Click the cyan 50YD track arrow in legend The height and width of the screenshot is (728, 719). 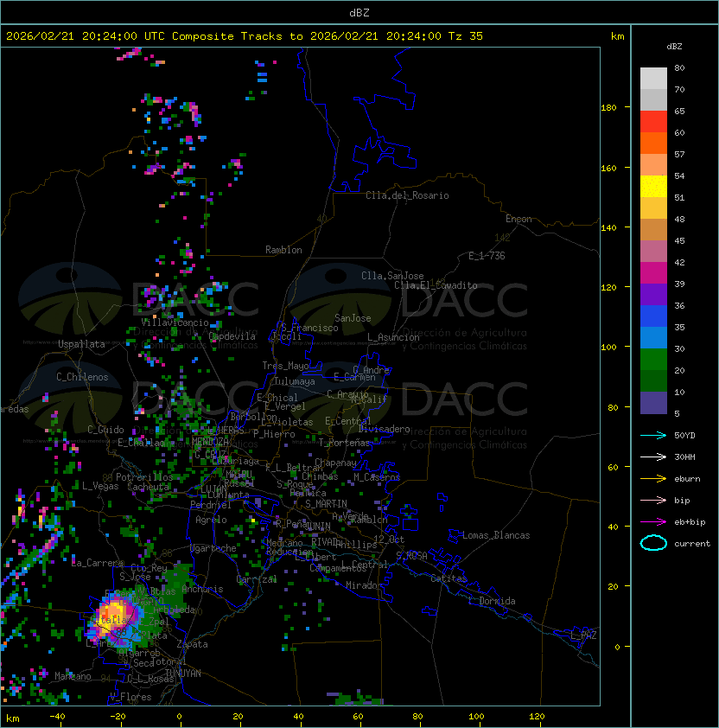coord(653,435)
